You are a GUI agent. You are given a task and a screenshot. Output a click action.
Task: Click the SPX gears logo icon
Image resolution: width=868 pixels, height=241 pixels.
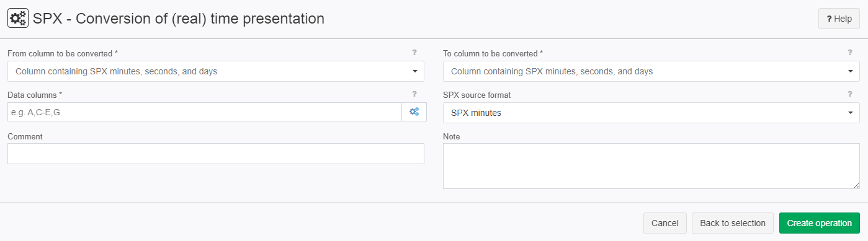click(x=18, y=19)
